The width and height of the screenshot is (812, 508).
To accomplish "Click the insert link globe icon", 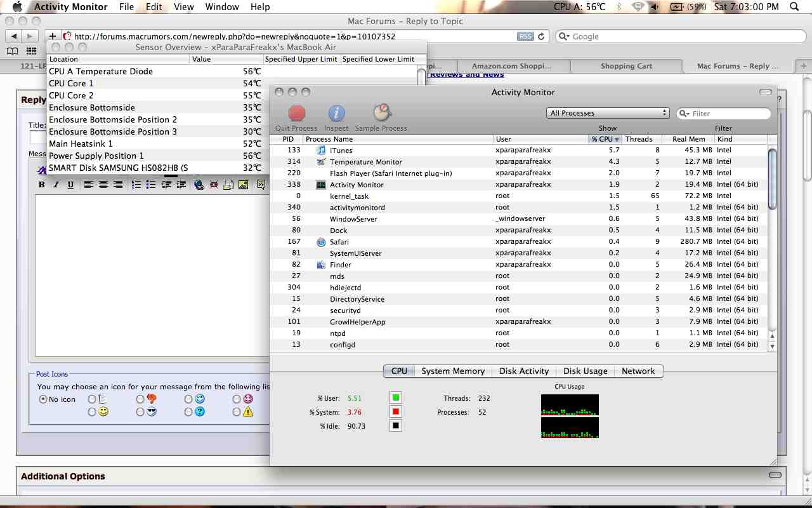I will click(x=199, y=185).
